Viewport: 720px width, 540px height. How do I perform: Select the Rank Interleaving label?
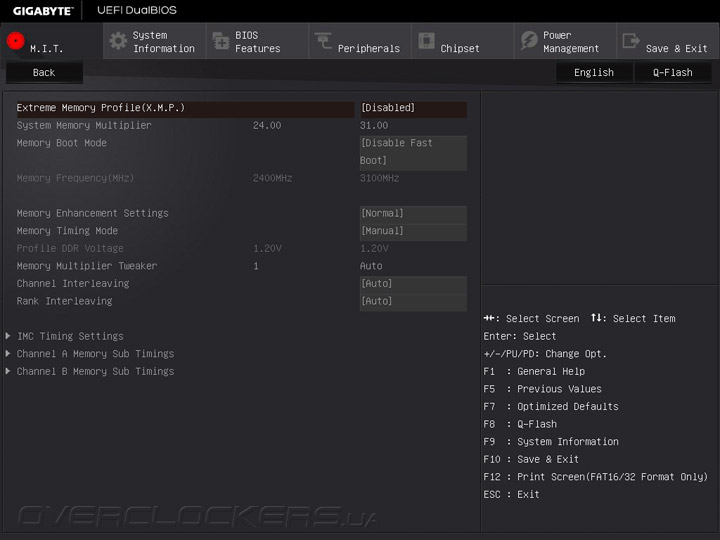click(x=64, y=301)
